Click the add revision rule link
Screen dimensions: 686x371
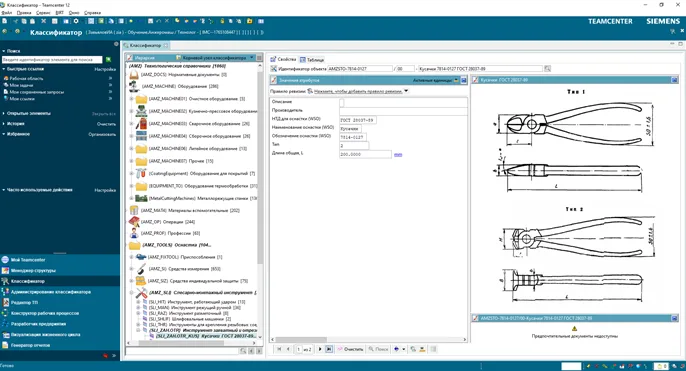point(358,91)
